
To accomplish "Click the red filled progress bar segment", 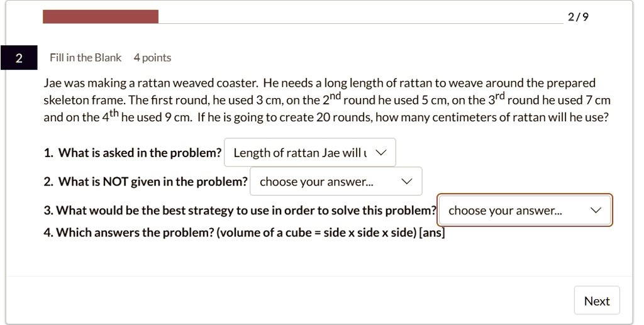I will point(101,17).
